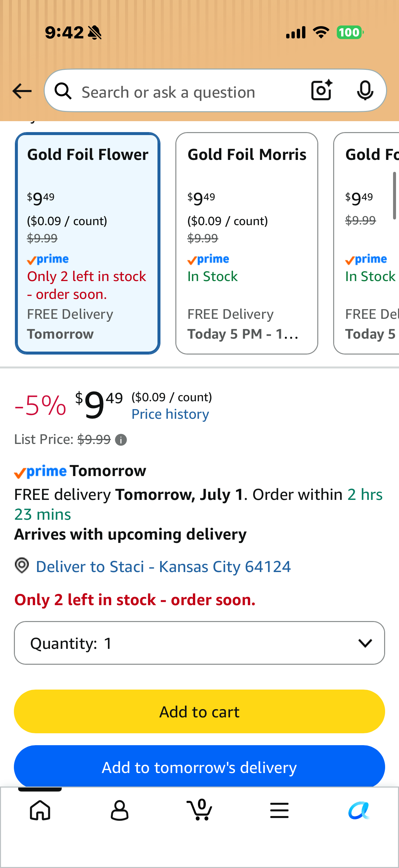Tap the Add to cart button
Screen dimensions: 399x868
[x=199, y=711]
